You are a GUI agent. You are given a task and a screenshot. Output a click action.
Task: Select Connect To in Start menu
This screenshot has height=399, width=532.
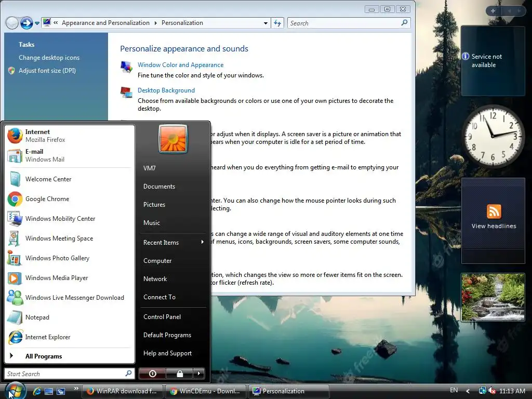(x=172, y=297)
